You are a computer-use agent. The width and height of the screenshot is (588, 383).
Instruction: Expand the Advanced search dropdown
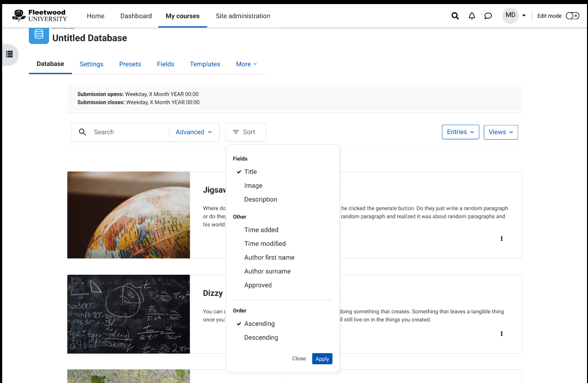[194, 132]
